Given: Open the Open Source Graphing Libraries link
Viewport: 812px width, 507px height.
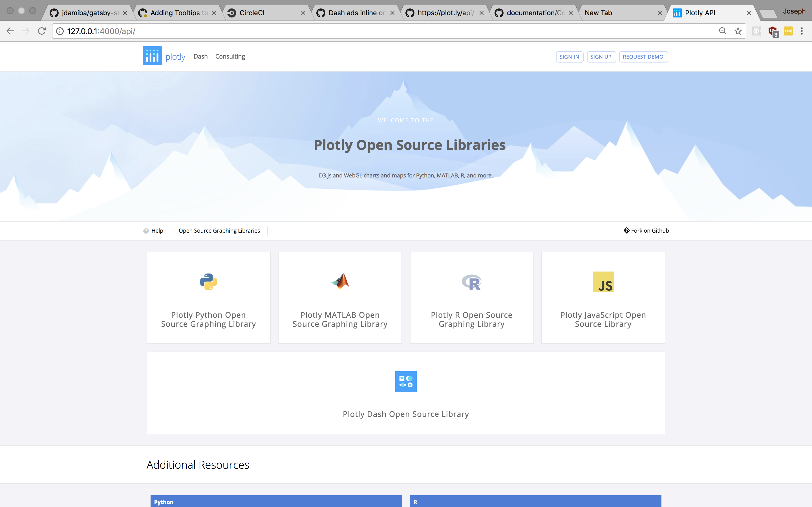Looking at the screenshot, I should point(219,231).
